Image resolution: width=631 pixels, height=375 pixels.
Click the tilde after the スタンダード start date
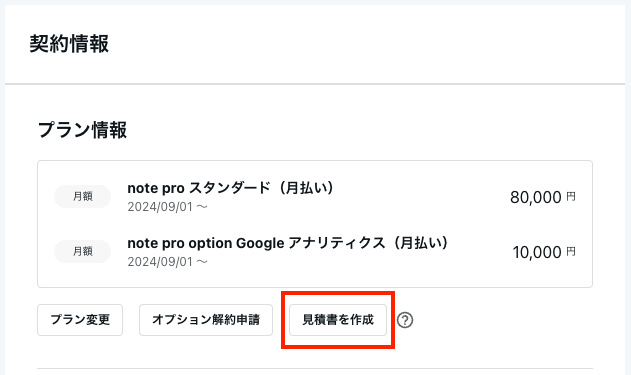(x=202, y=207)
